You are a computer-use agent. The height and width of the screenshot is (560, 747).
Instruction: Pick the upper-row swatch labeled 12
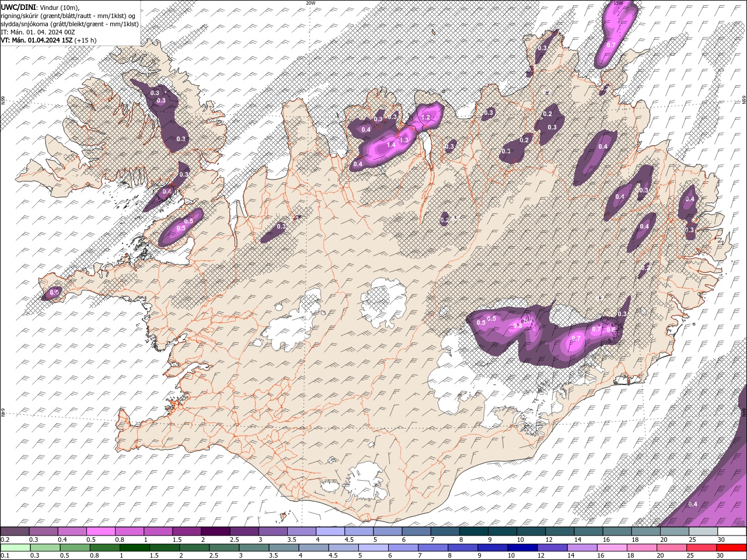pos(560,531)
